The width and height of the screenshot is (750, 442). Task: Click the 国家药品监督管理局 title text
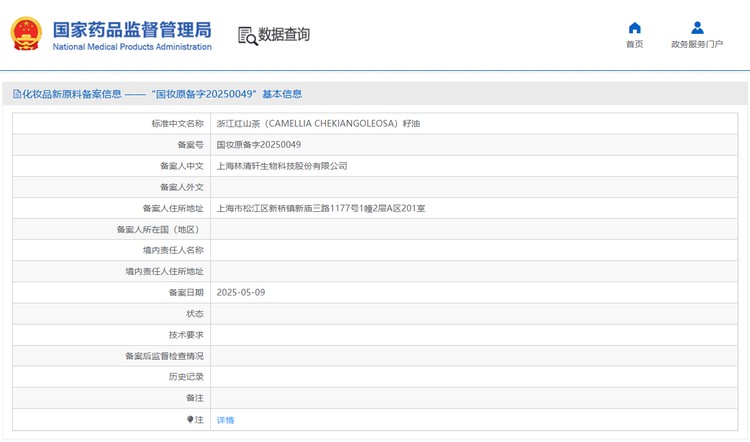tap(132, 30)
